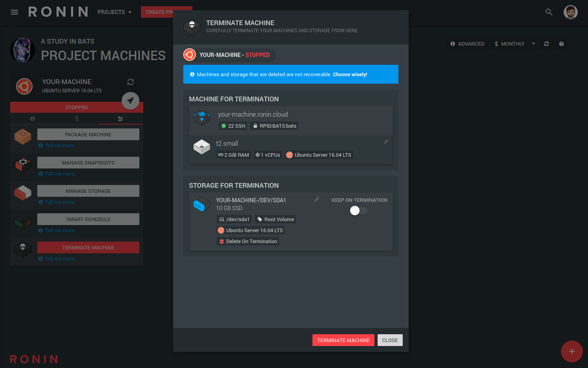
Task: Click the sidebar Terminate Machine button
Action: (88, 247)
